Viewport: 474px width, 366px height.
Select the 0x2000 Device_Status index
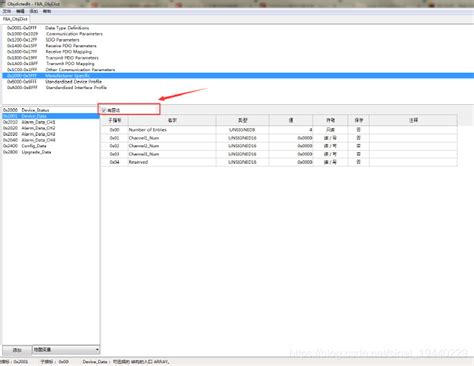[26, 110]
